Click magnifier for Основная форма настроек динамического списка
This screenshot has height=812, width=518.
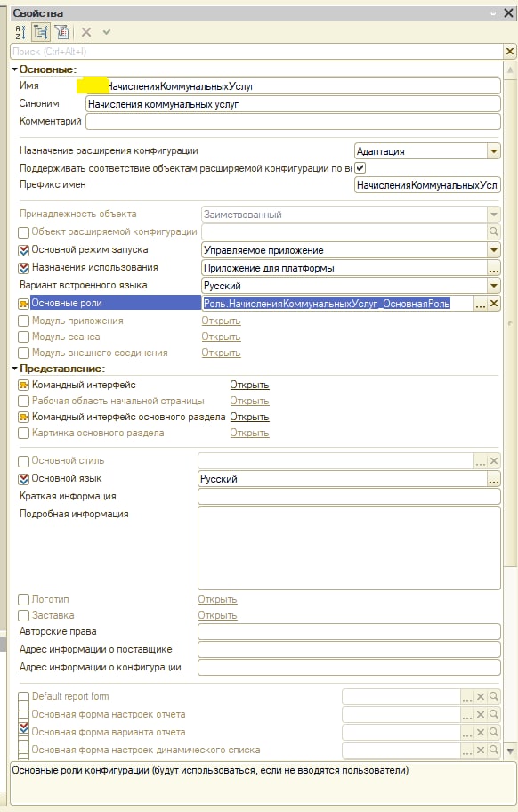[494, 750]
